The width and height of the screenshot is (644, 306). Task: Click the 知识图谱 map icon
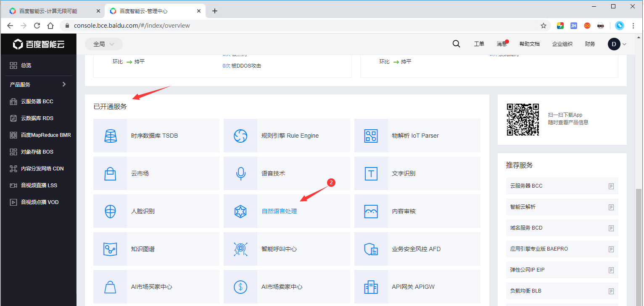point(110,248)
